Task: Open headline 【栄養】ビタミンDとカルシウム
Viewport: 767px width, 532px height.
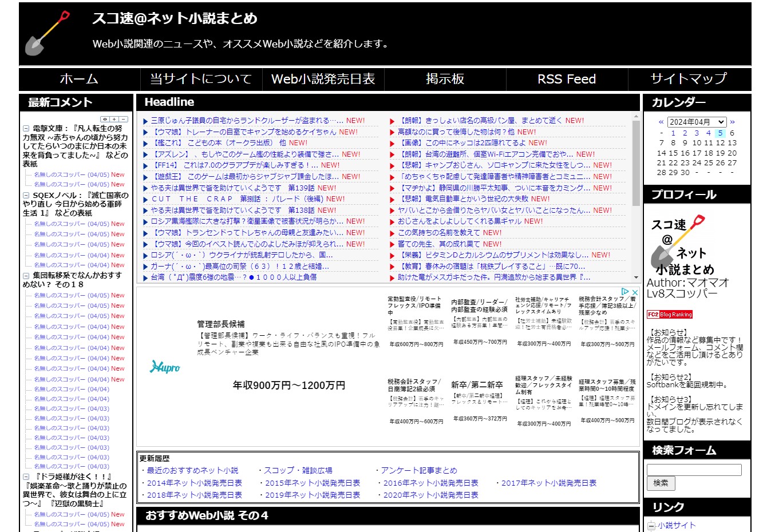Action: click(493, 255)
